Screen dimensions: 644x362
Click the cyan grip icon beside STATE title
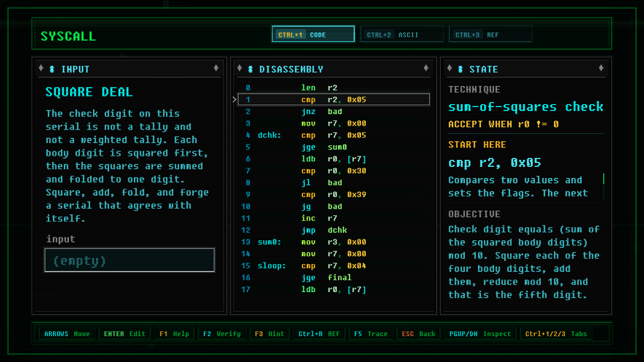[x=460, y=69]
